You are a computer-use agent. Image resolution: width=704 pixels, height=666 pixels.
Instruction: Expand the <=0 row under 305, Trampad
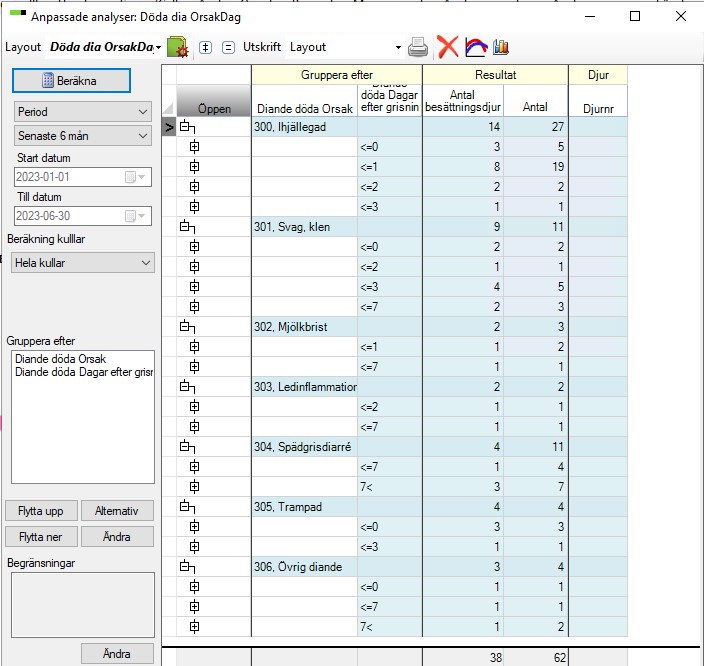point(194,526)
